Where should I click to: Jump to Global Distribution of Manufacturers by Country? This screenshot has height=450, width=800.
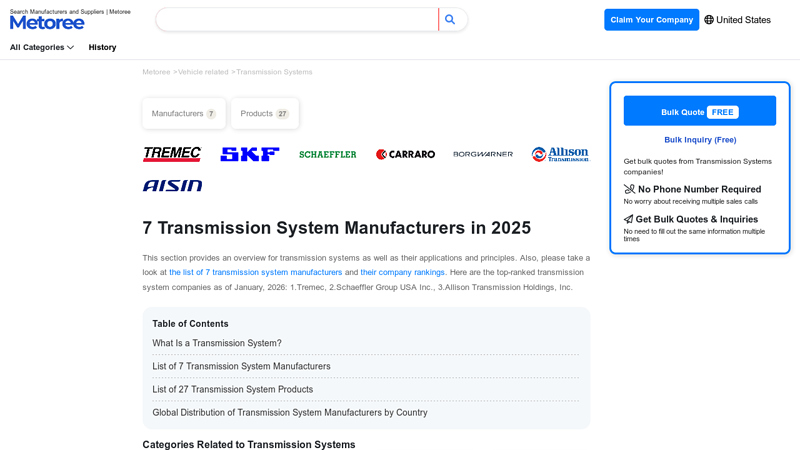290,412
